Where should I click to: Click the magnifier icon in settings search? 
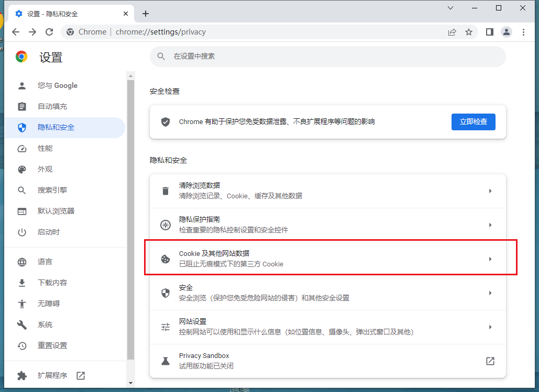coord(161,57)
